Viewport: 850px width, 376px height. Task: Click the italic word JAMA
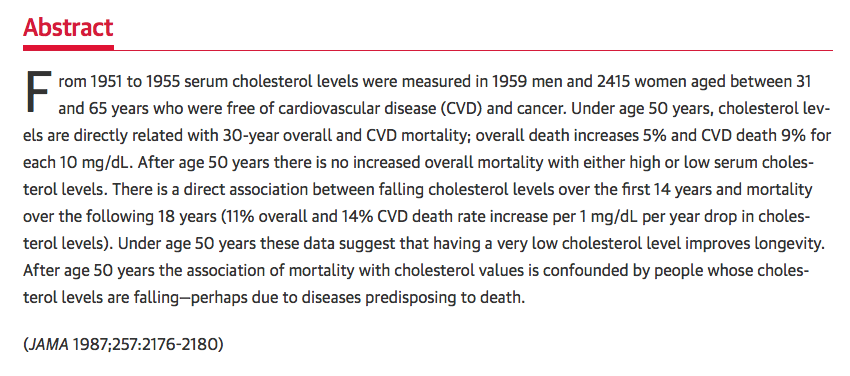47,345
